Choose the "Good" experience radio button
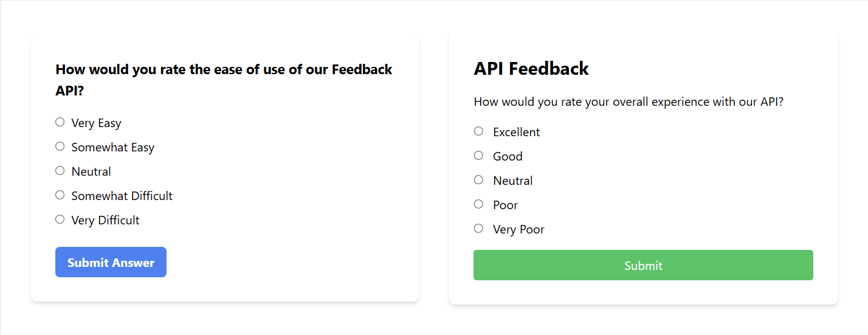Screen dimensions: 868x335 point(478,156)
